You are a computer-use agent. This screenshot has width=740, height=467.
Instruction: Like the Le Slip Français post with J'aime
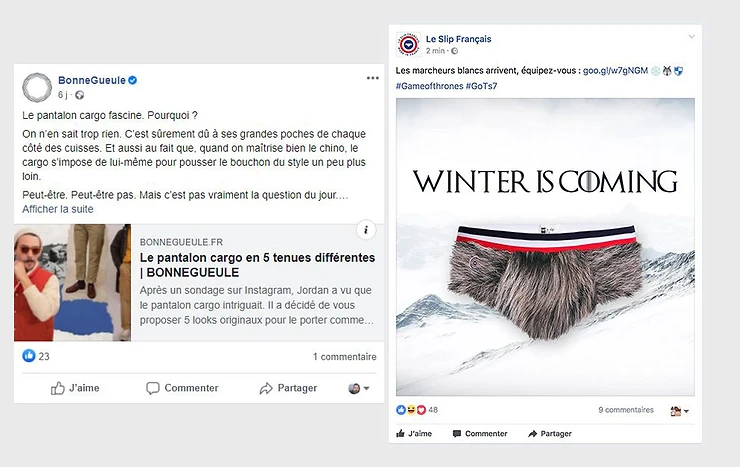(x=414, y=434)
